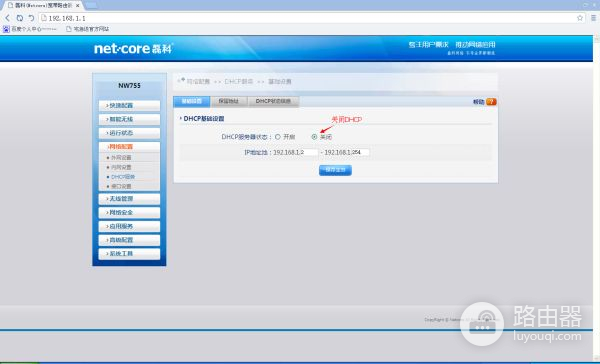600x364 pixels.
Task: Open 外网设置 under 网络配置
Action: point(121,158)
